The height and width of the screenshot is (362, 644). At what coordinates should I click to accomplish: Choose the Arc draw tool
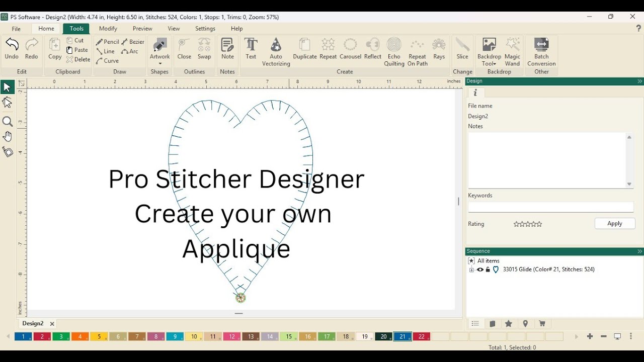click(130, 51)
